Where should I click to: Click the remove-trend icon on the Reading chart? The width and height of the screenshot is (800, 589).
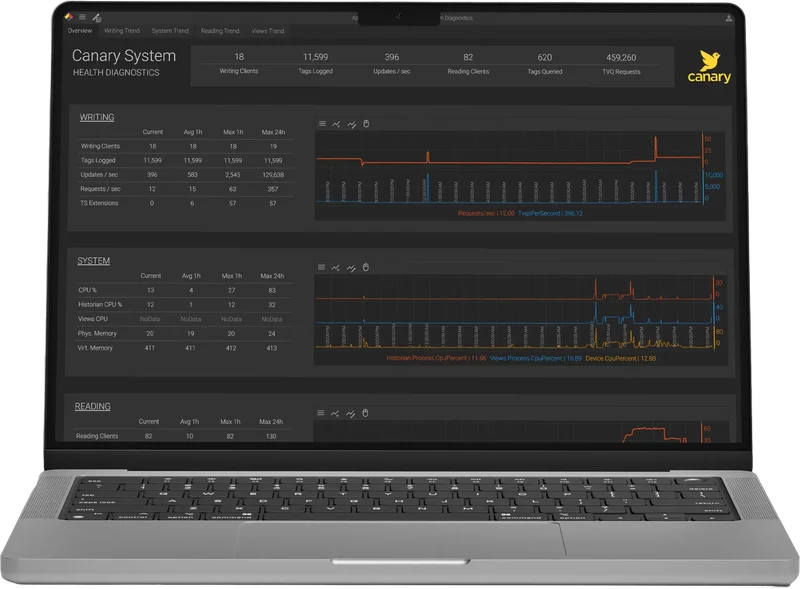(x=350, y=413)
